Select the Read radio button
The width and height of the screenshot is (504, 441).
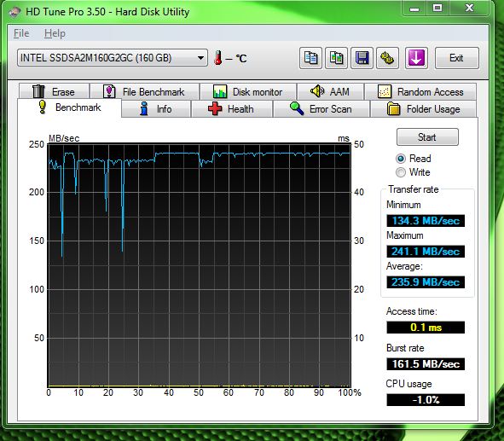coord(401,159)
